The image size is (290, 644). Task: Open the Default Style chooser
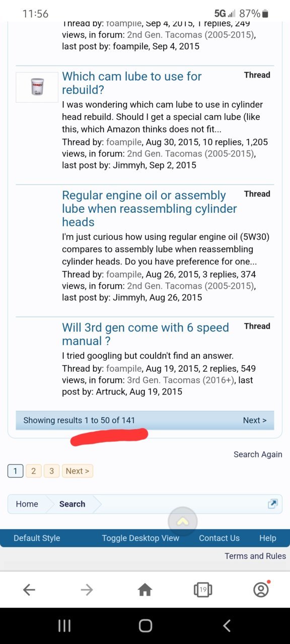click(x=37, y=538)
